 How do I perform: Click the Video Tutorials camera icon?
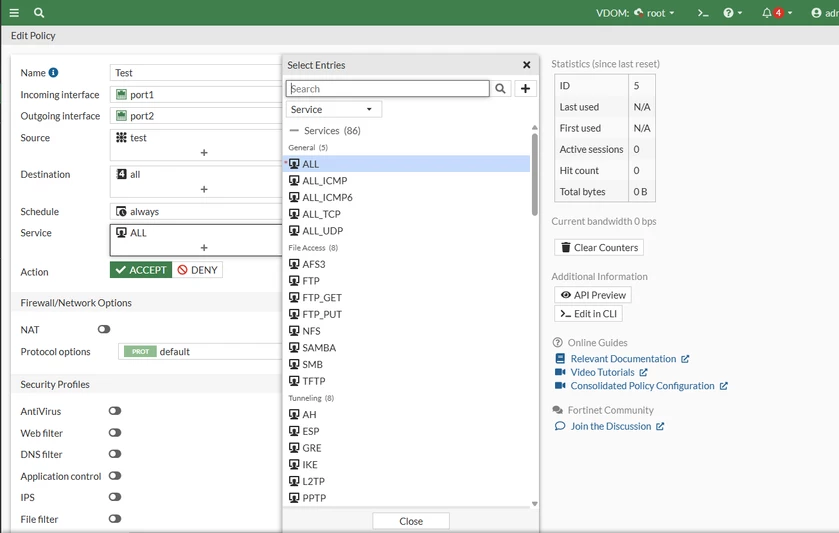560,372
